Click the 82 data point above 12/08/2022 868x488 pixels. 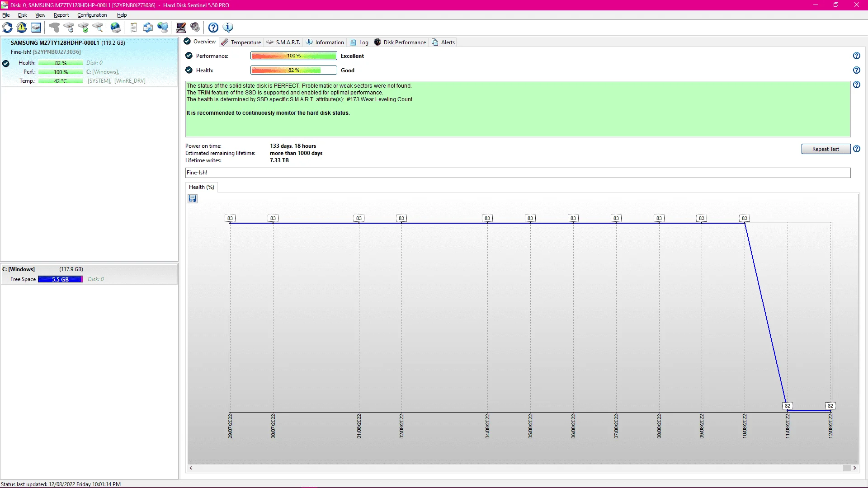coord(830,406)
